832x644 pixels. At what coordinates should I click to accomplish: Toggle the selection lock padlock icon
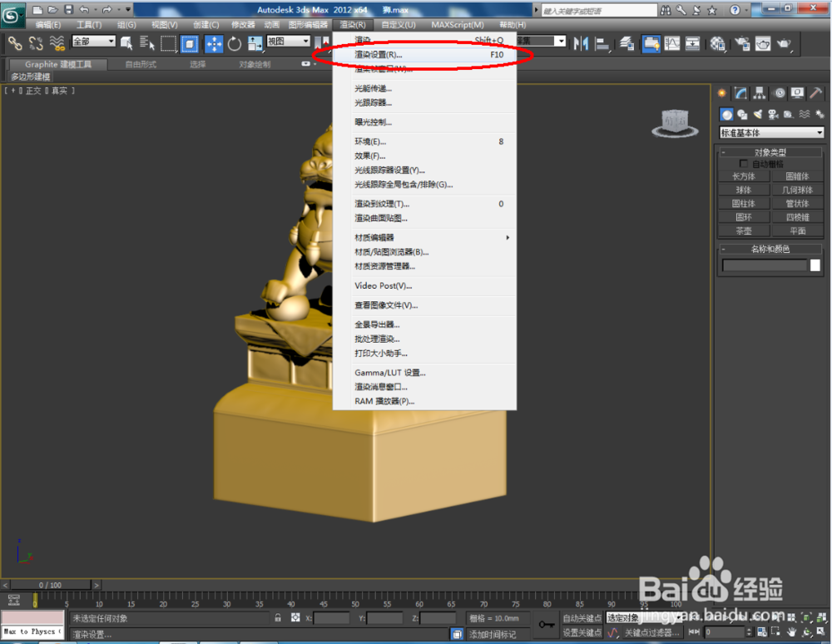tap(278, 617)
